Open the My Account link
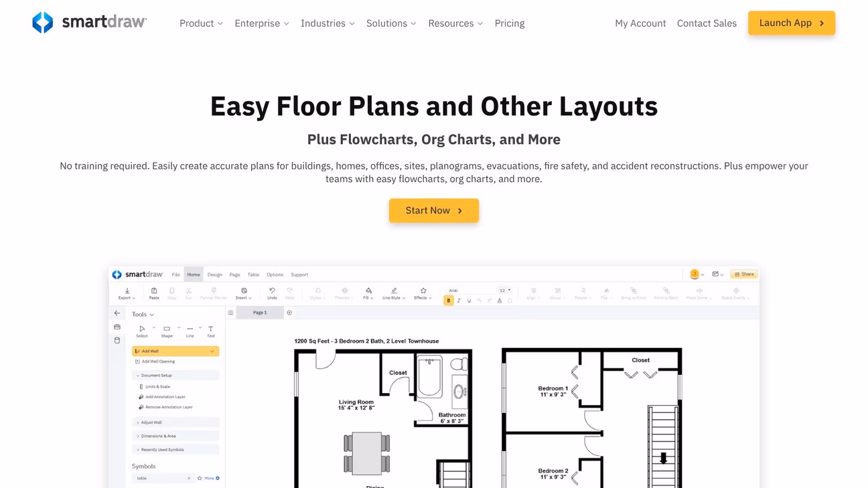The height and width of the screenshot is (488, 868). [640, 23]
